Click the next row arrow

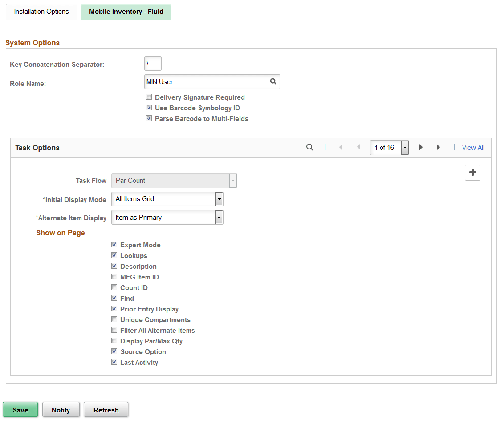pyautogui.click(x=421, y=147)
